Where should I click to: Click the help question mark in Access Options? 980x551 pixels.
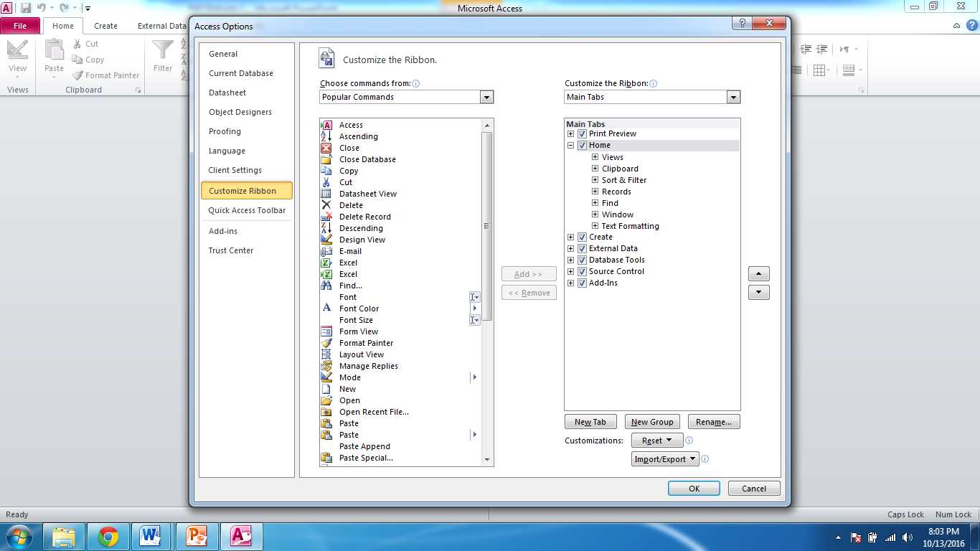point(742,23)
